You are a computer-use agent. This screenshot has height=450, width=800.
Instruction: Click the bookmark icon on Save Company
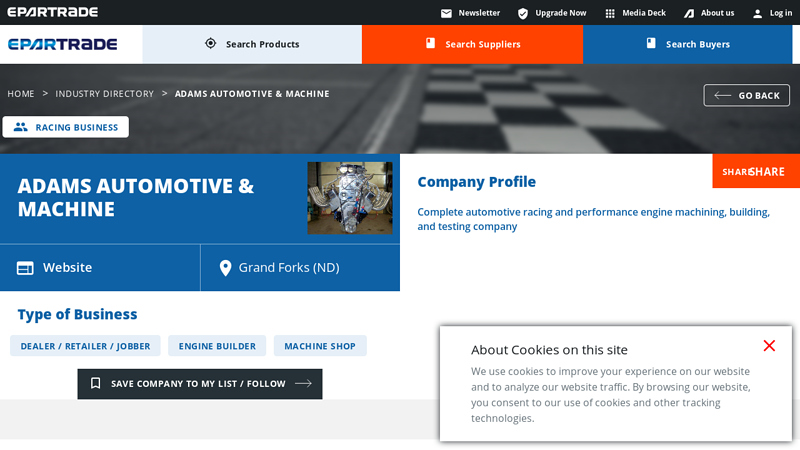pyautogui.click(x=96, y=383)
